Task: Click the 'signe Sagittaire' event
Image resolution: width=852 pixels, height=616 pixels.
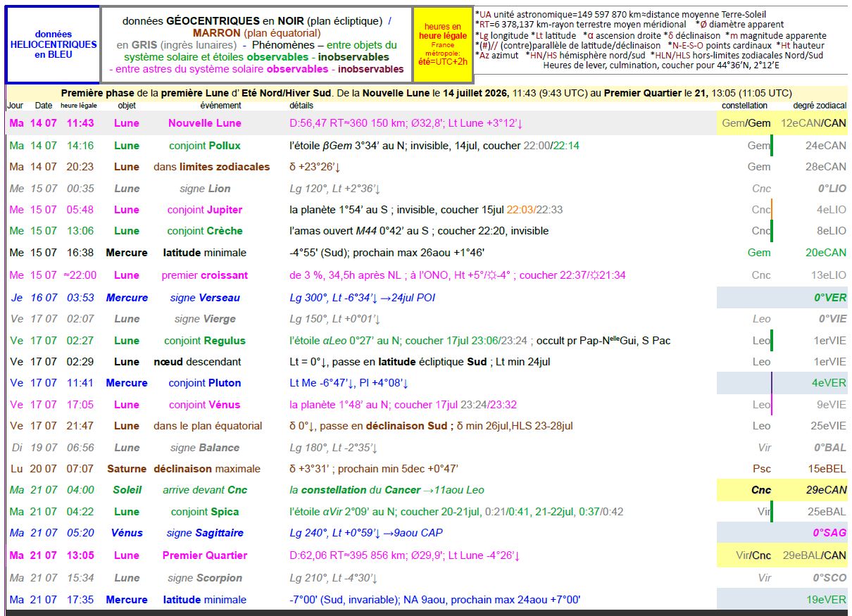Action: pos(204,533)
